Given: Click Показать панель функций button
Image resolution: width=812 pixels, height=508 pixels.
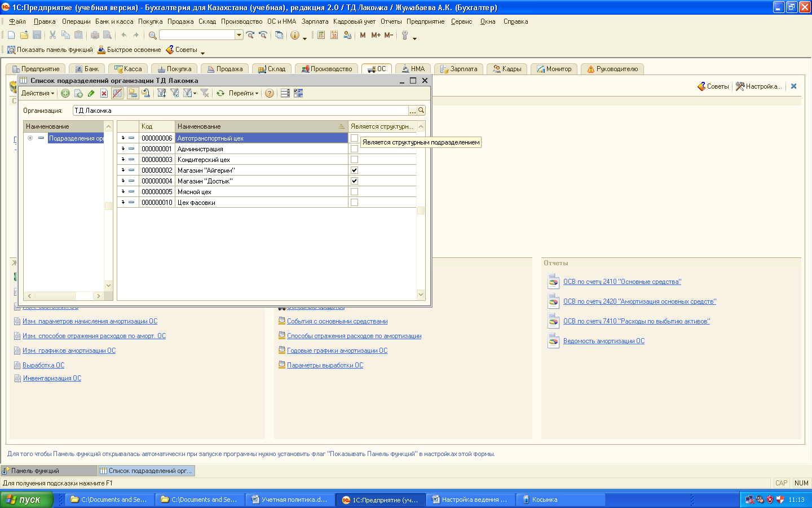Looking at the screenshot, I should click(x=50, y=50).
